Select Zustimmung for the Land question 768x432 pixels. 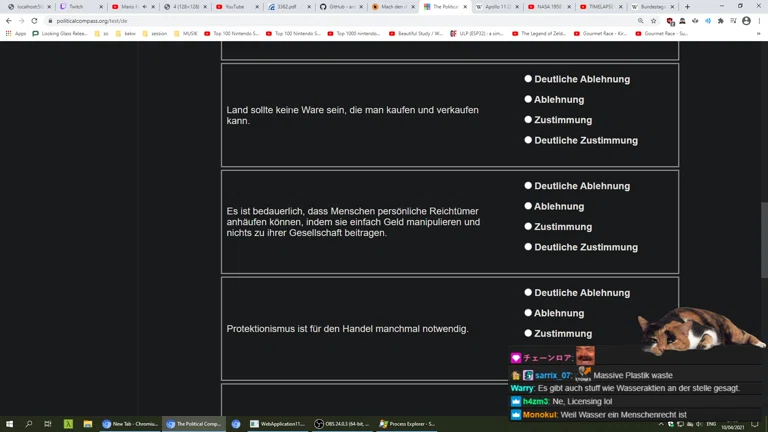pyautogui.click(x=528, y=120)
